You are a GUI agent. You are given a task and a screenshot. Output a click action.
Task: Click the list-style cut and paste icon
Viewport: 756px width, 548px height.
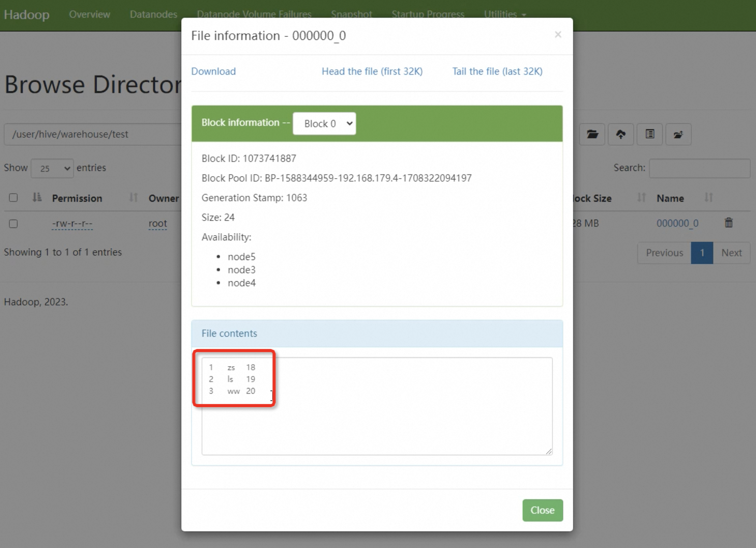tap(650, 135)
